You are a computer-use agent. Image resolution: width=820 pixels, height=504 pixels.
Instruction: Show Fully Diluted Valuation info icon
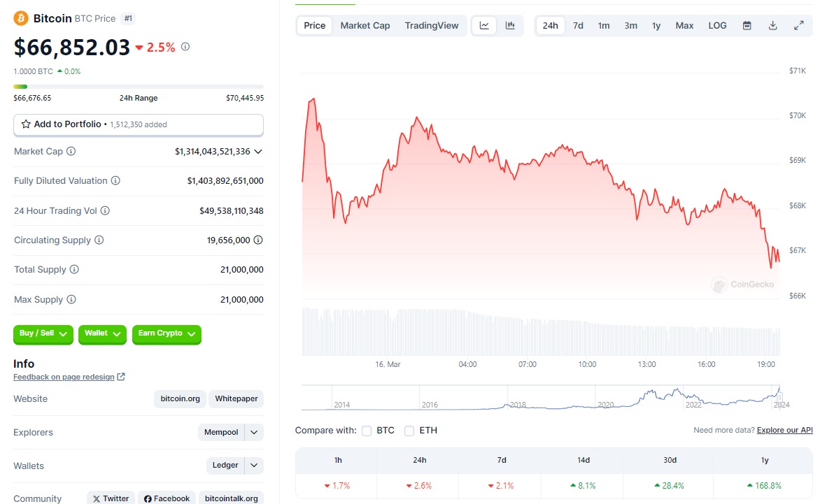pyautogui.click(x=115, y=181)
